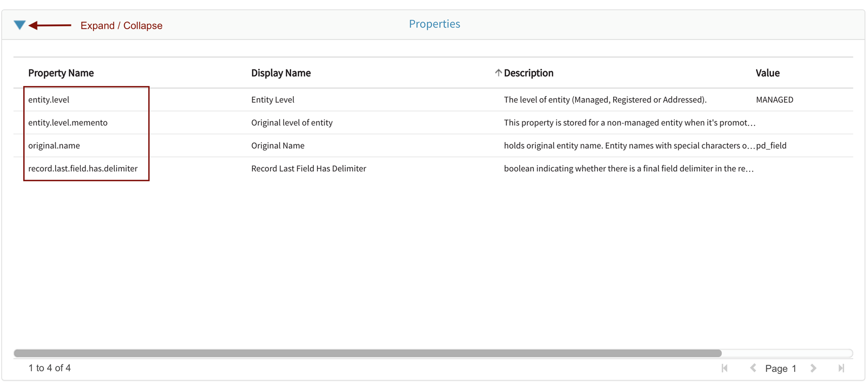868x384 pixels.
Task: Click the horizontal scrollbar thumb
Action: [x=368, y=353]
